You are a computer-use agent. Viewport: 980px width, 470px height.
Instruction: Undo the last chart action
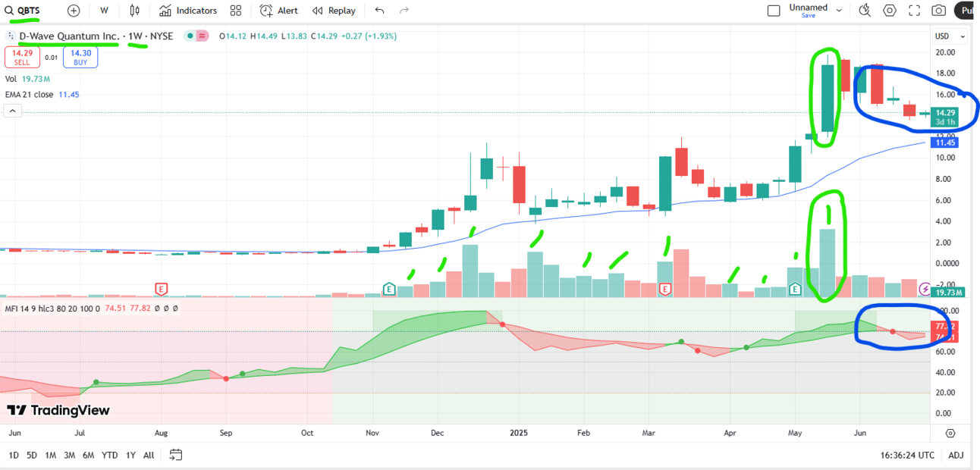click(x=380, y=11)
